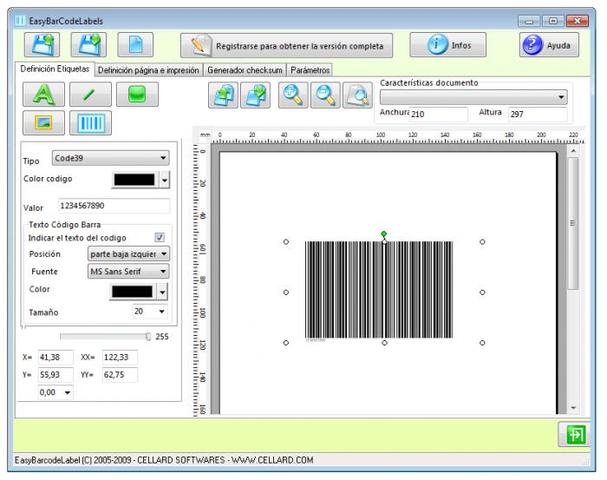
Task: Click the EasyBarCodeLabels title bar icon
Action: coord(20,21)
